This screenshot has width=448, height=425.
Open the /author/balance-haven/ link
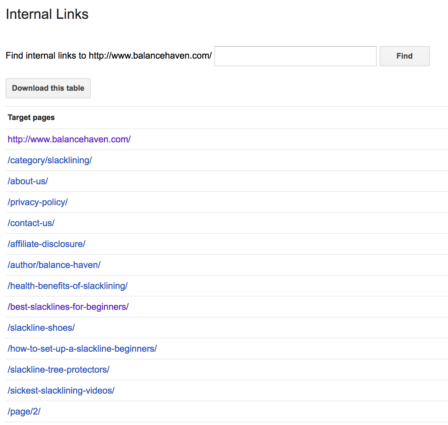click(54, 265)
